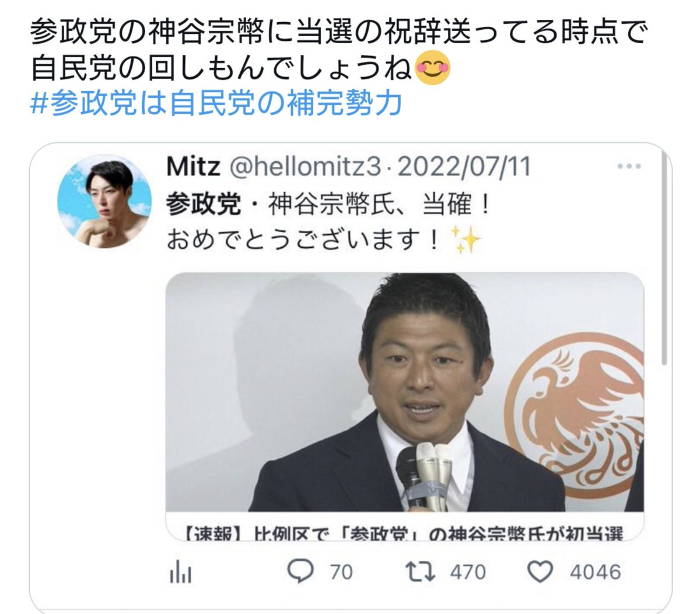
Task: Click the Mitz display name
Action: [193, 167]
